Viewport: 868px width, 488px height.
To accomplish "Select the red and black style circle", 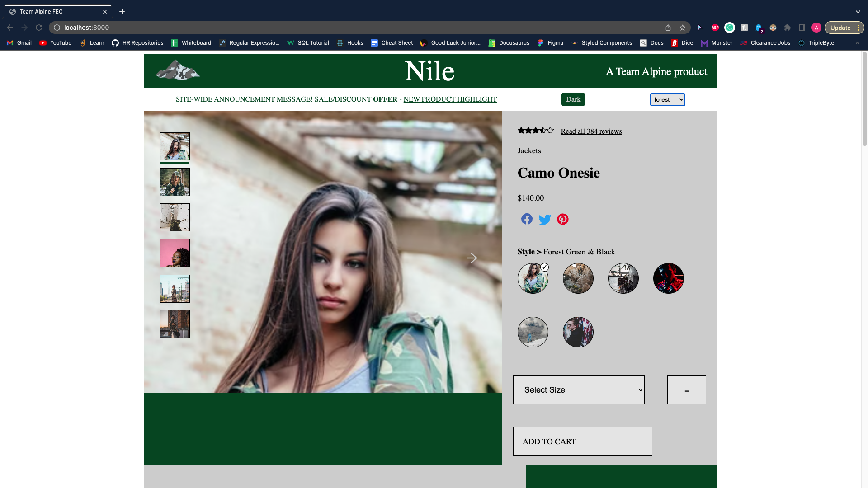I will point(668,278).
